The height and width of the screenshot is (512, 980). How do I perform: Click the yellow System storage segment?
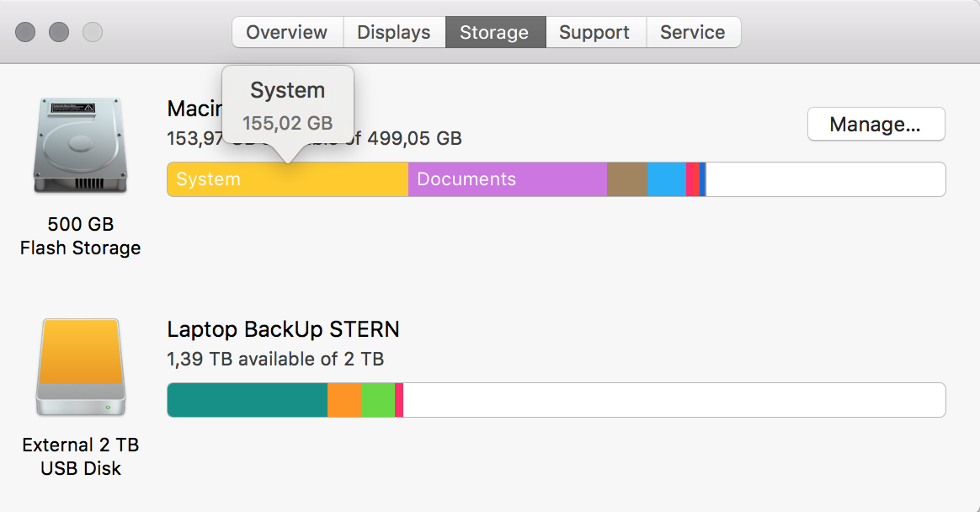(x=287, y=179)
